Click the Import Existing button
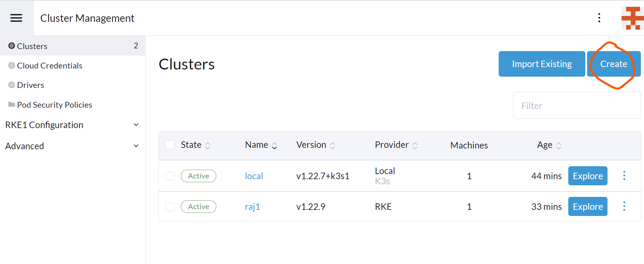Viewport: 644px width, 264px height. (x=542, y=64)
